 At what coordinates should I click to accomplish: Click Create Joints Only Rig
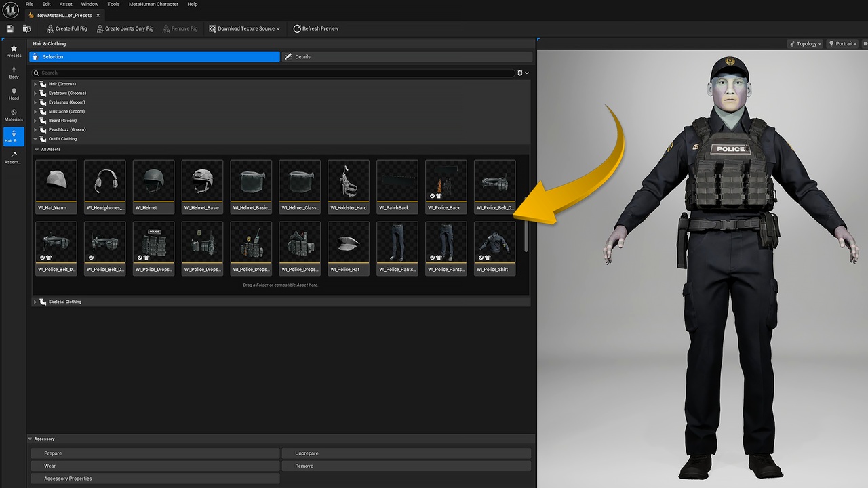click(x=125, y=28)
